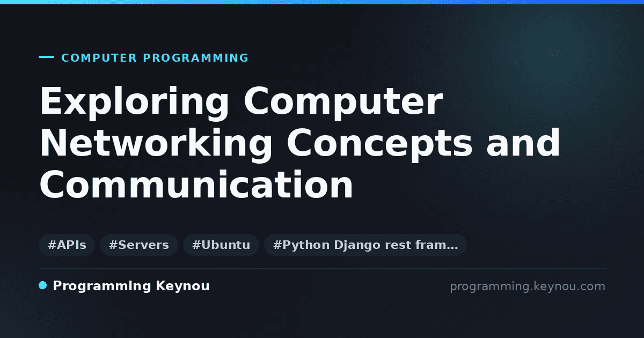Click the Programming Keynou site name

coord(131,286)
